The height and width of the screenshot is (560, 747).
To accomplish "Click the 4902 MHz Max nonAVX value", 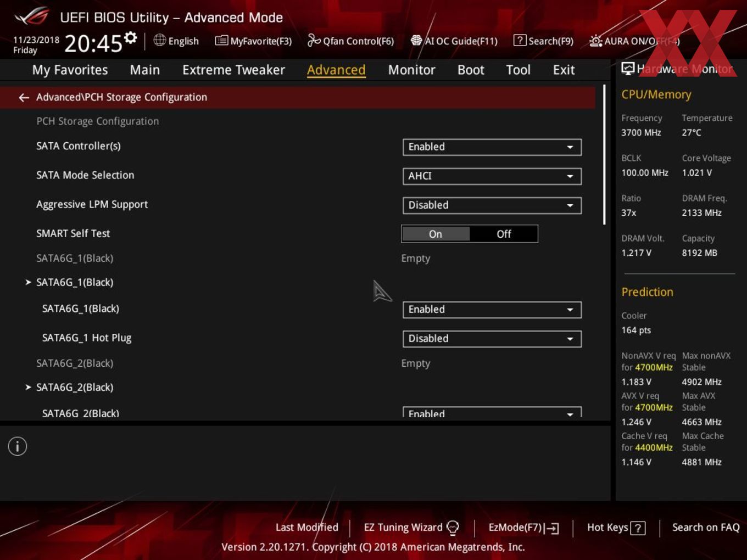I will tap(701, 382).
